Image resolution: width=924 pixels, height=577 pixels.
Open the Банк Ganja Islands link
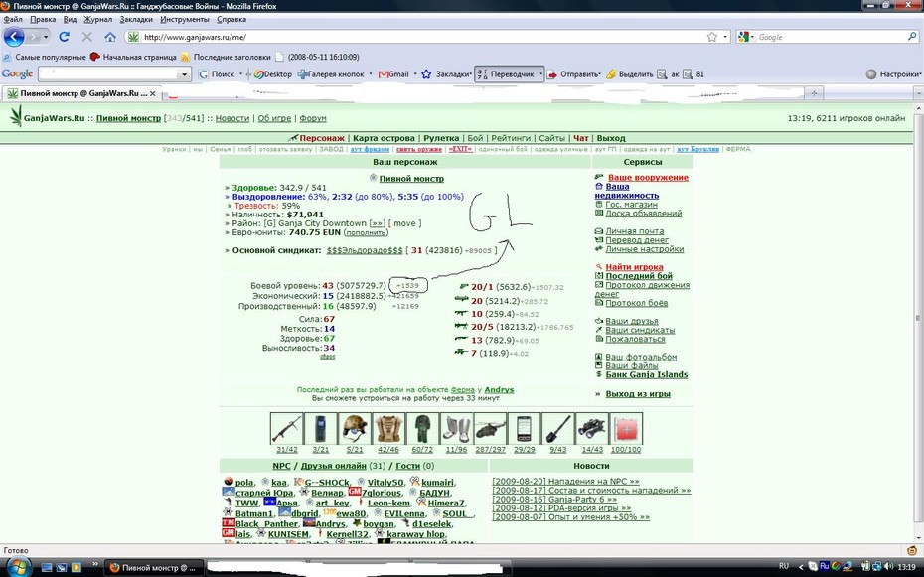pyautogui.click(x=647, y=374)
